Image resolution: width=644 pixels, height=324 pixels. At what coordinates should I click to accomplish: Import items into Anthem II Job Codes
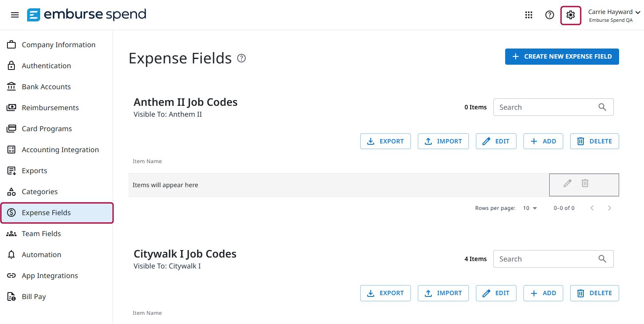[x=443, y=141]
